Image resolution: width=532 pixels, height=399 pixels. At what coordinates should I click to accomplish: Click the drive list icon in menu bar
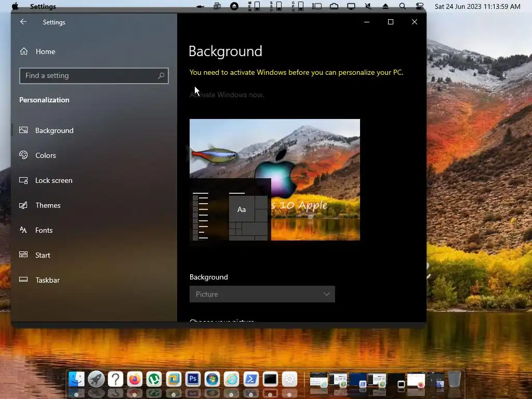click(x=317, y=6)
